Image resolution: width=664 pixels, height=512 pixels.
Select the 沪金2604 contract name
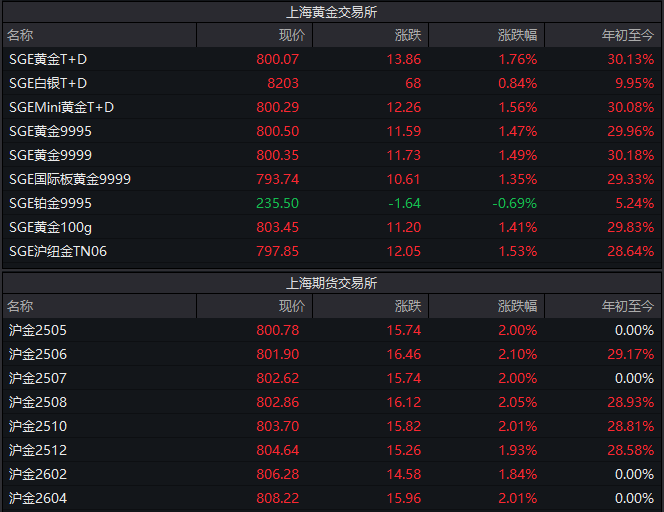coord(38,498)
